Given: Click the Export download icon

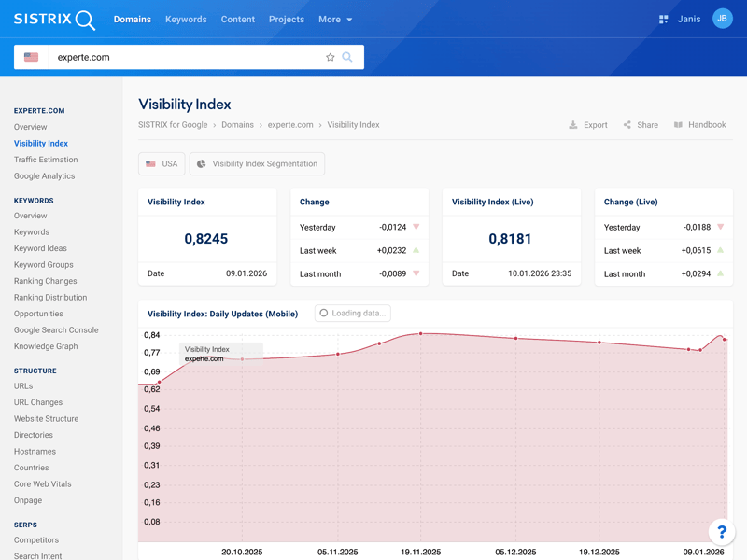Looking at the screenshot, I should click(x=573, y=125).
